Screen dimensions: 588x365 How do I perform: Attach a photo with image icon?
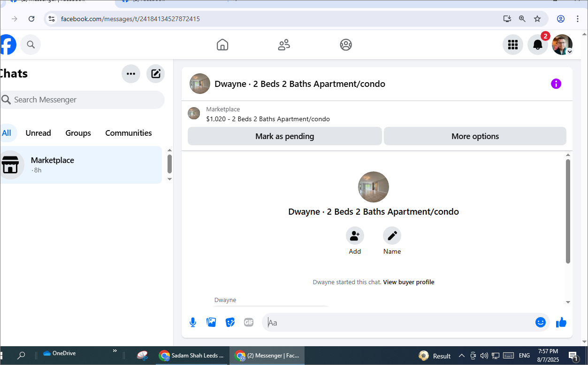point(212,322)
